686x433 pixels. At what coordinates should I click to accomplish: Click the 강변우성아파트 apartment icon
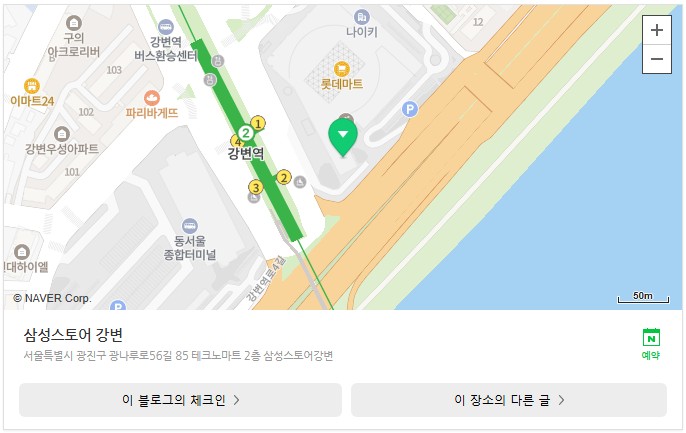click(x=62, y=133)
